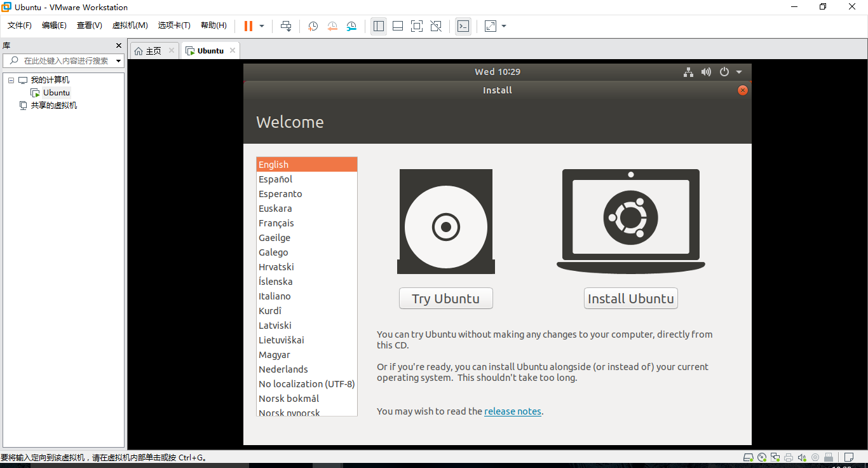Viewport: 868px width, 468px height.
Task: Select Galego in the language list
Action: (307, 252)
